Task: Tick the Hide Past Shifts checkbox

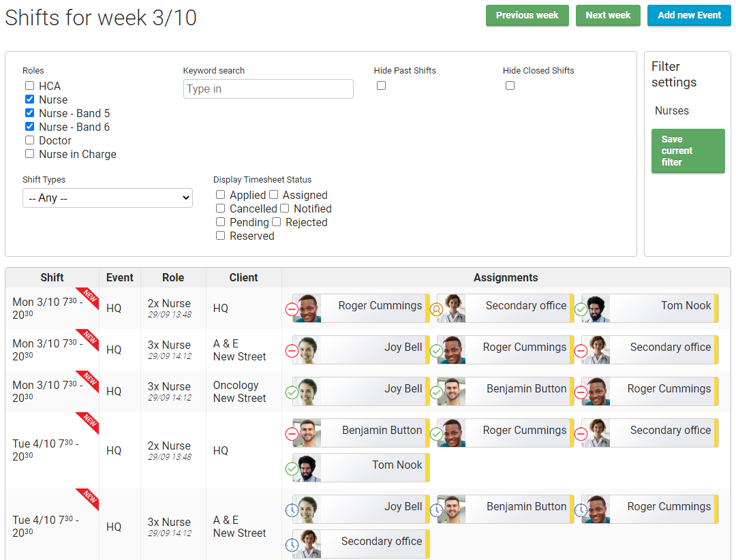Action: tap(381, 85)
